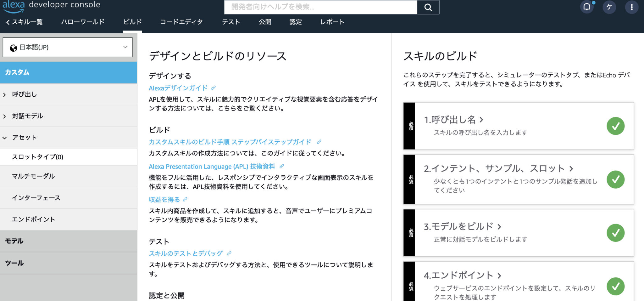Click the external link icon next to 収益を得る
The width and height of the screenshot is (644, 301).
185,199
